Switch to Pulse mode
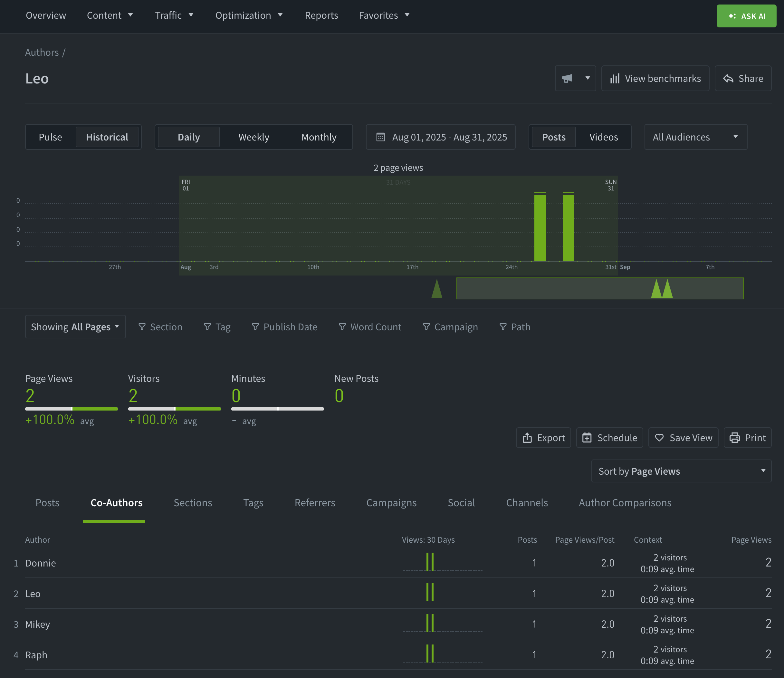 point(50,137)
